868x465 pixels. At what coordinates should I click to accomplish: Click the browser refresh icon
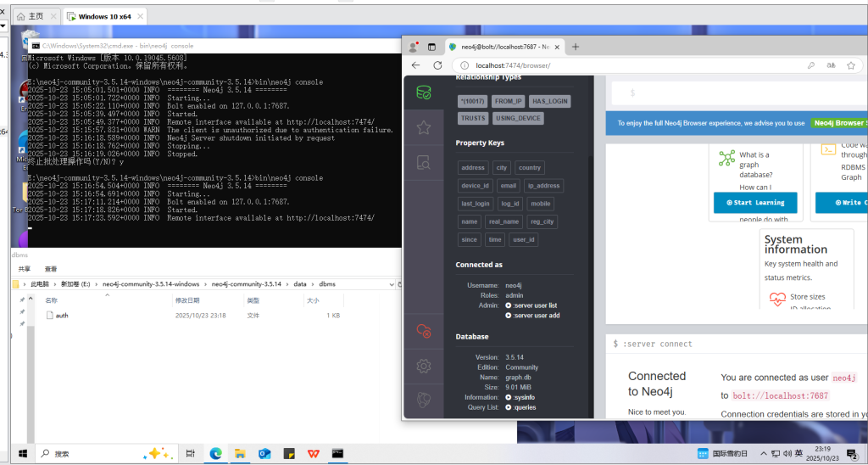(x=437, y=65)
